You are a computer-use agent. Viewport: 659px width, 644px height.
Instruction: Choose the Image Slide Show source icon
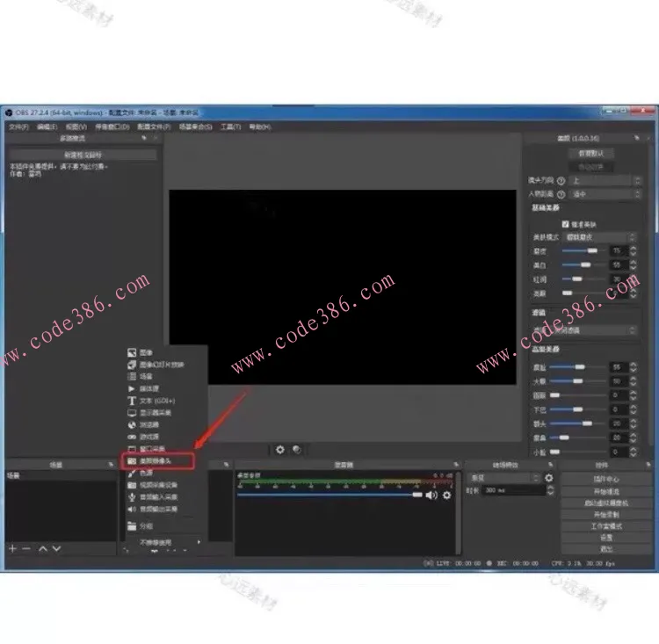click(x=132, y=365)
